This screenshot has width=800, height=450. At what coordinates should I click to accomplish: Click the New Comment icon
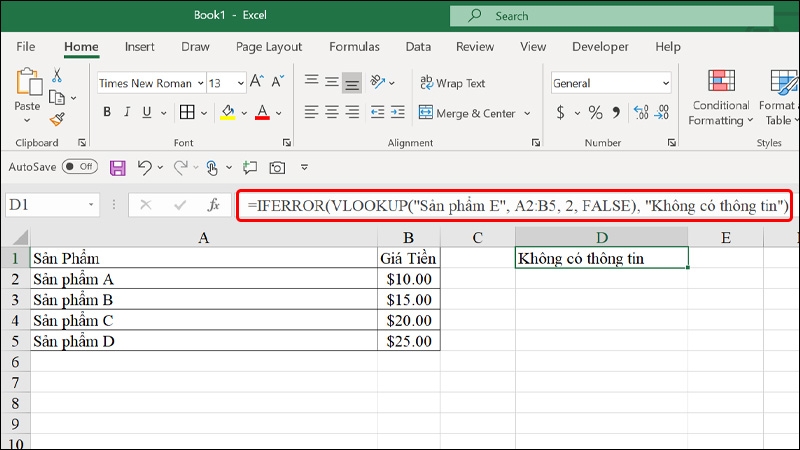tap(249, 167)
